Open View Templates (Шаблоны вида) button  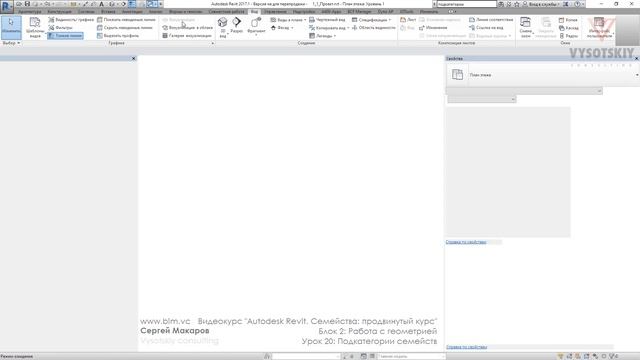coord(35,28)
